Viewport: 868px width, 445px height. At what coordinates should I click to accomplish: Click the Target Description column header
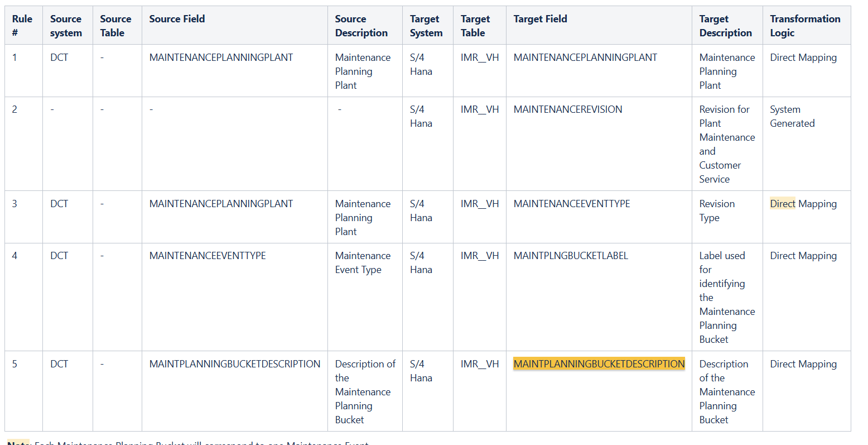pyautogui.click(x=725, y=26)
